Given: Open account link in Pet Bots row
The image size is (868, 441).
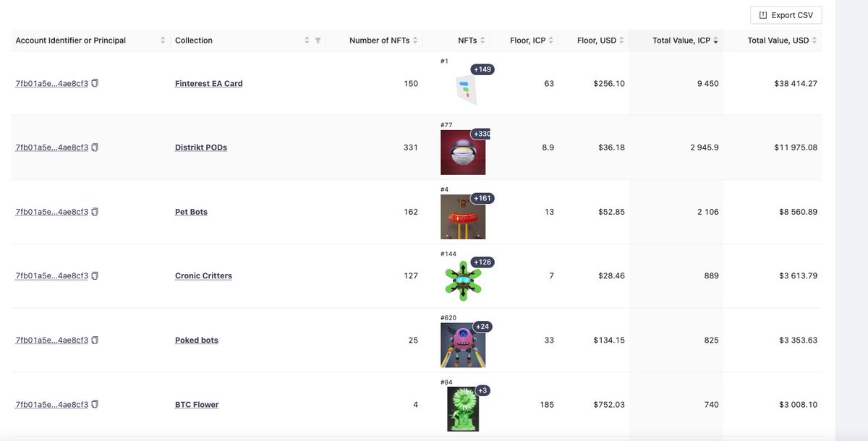Looking at the screenshot, I should coord(52,212).
